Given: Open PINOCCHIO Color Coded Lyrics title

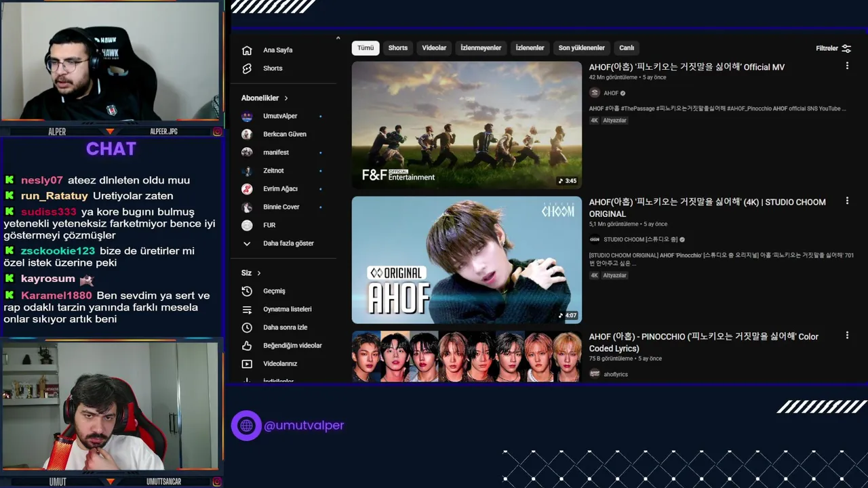Looking at the screenshot, I should click(x=703, y=342).
